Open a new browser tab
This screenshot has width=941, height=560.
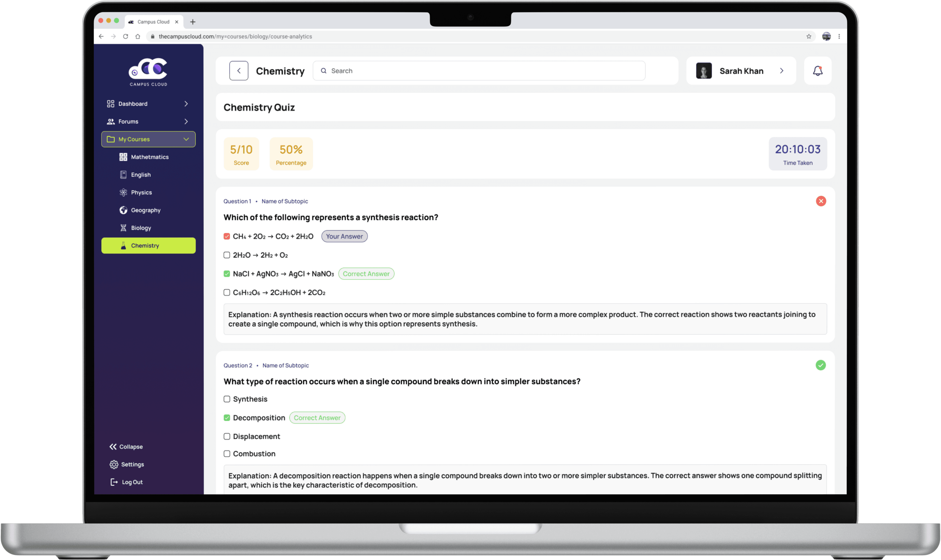[x=193, y=22]
